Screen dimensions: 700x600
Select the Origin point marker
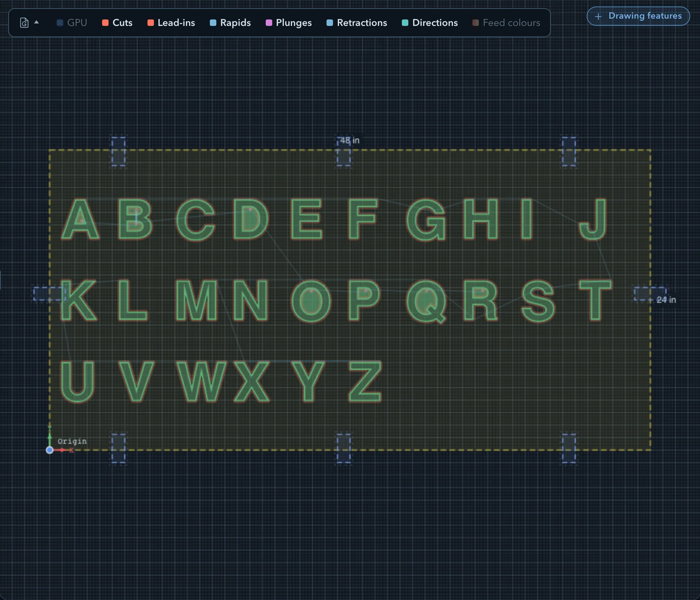click(x=49, y=450)
